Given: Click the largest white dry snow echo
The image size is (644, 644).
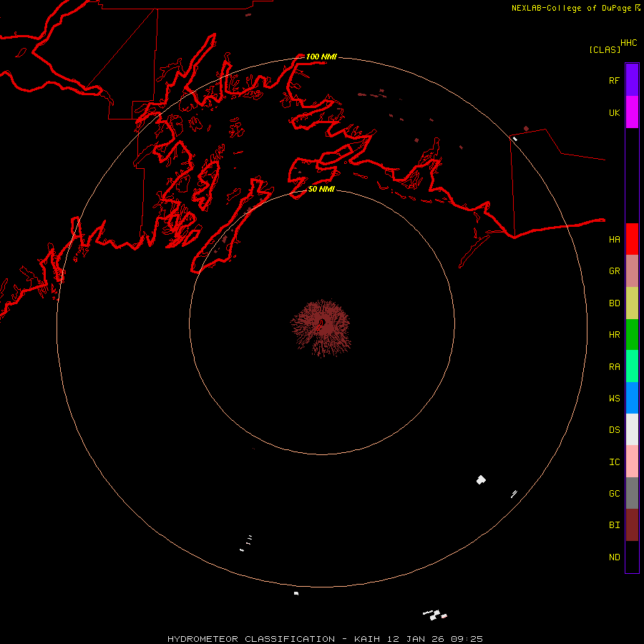Looking at the screenshot, I should [481, 479].
